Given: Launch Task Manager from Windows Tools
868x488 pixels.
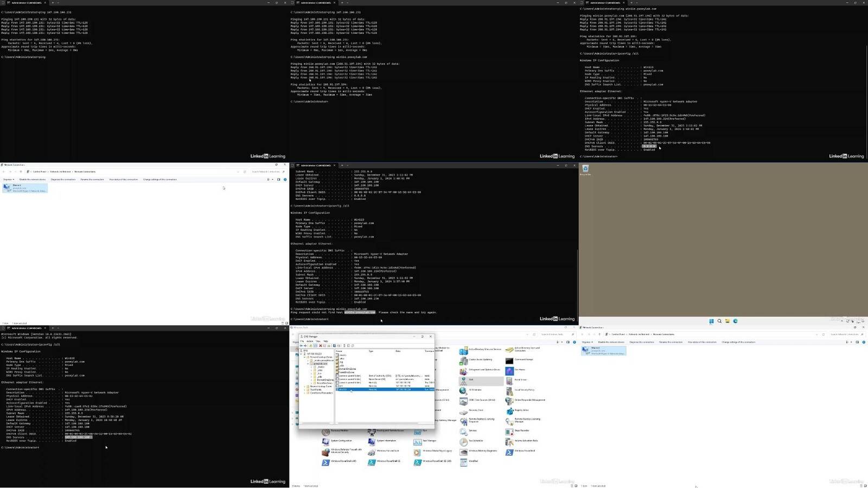Looking at the screenshot, I should tap(425, 441).
